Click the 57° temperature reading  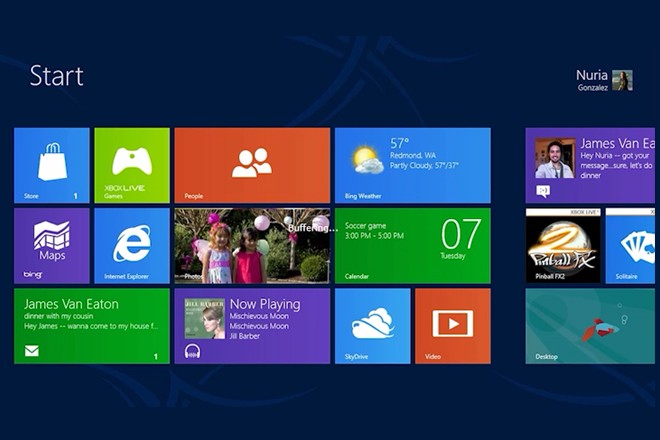399,143
